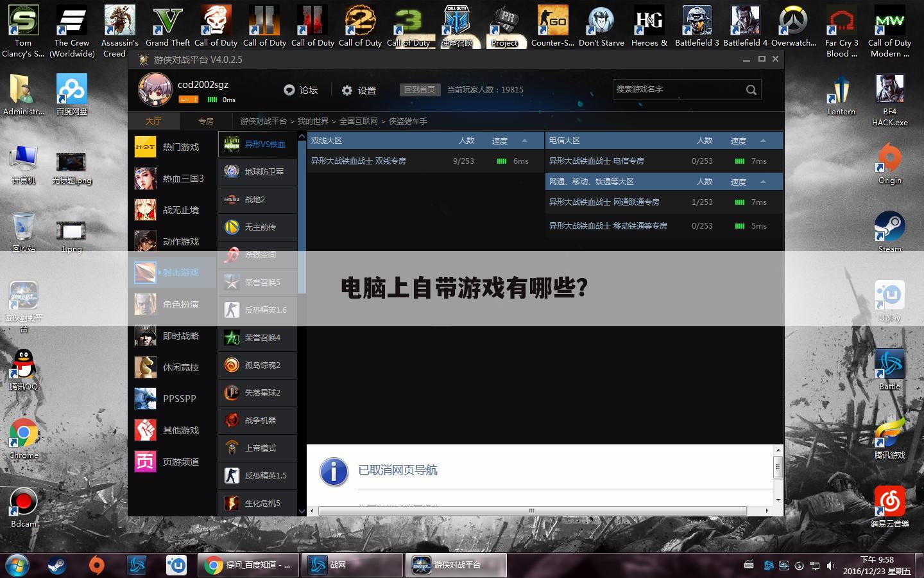Launch the Assassin's Creed desktop icon

coord(120,31)
